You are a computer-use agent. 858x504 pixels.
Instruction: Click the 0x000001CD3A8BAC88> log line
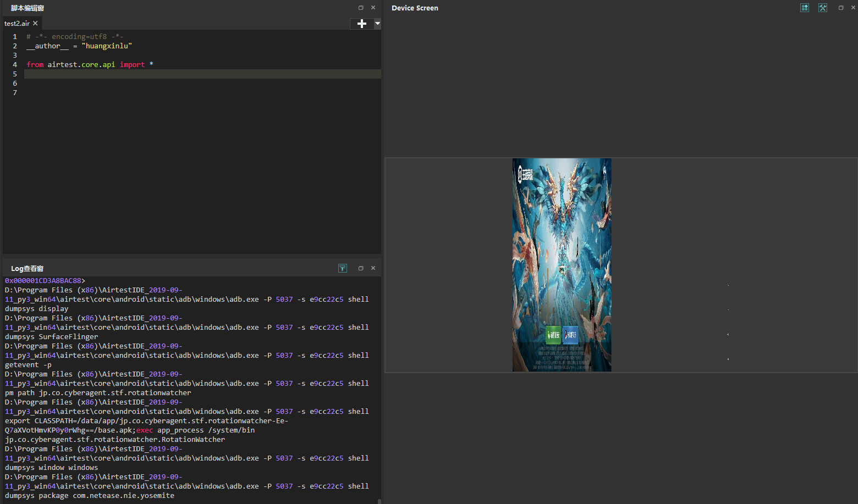(45, 281)
